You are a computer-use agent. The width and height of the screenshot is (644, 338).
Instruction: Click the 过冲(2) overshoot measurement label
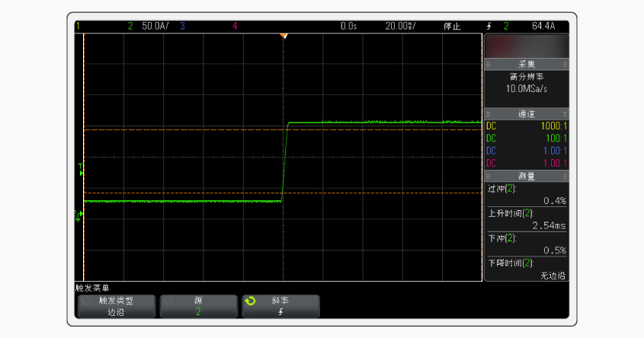tap(502, 189)
